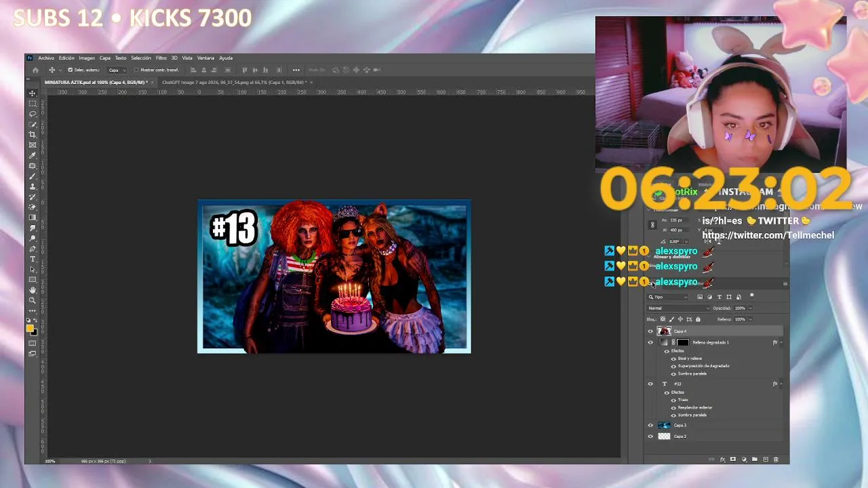Select the Path Selection tool

[x=33, y=269]
